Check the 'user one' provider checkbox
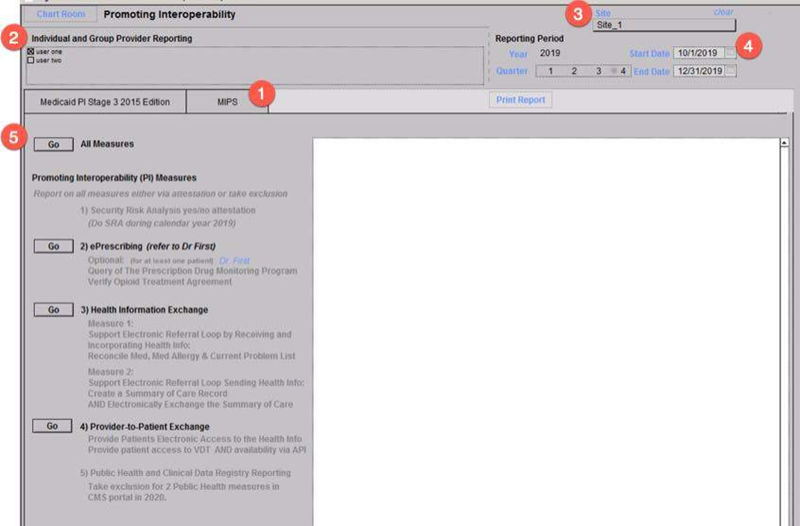This screenshot has width=800, height=526. [31, 51]
